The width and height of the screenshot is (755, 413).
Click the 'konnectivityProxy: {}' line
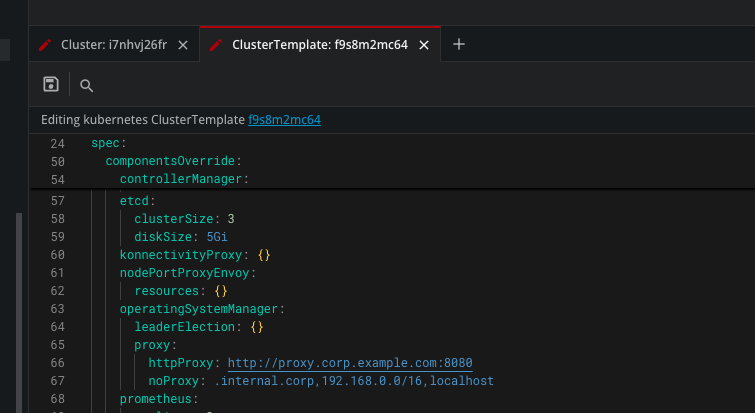195,255
